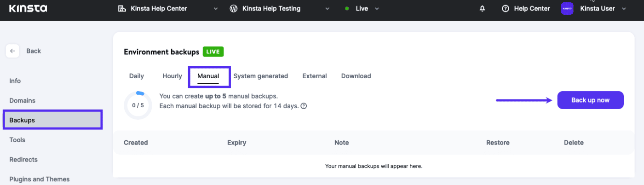Click the 0 / 5 backup usage indicator
The height and width of the screenshot is (185, 644).
coord(138,105)
